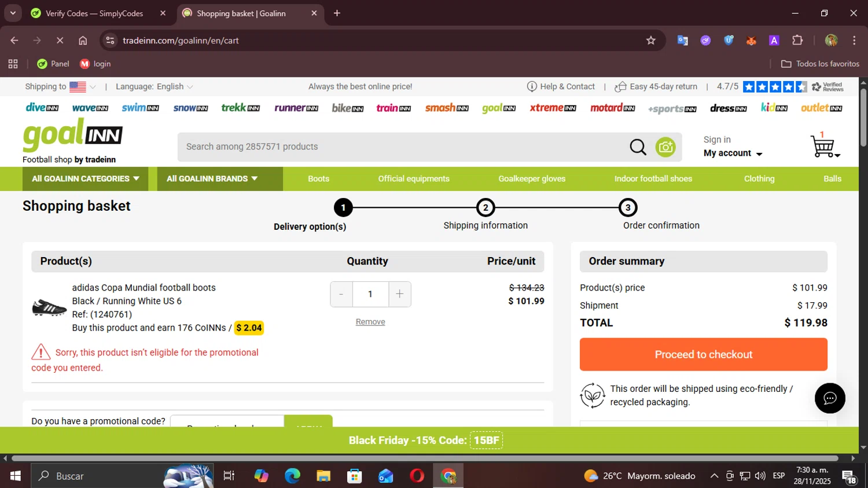868x488 pixels.
Task: Bookmark page with star icon
Action: coord(651,41)
